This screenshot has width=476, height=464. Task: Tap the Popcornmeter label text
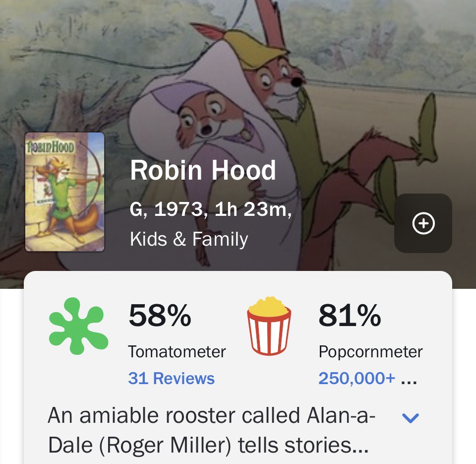(370, 351)
